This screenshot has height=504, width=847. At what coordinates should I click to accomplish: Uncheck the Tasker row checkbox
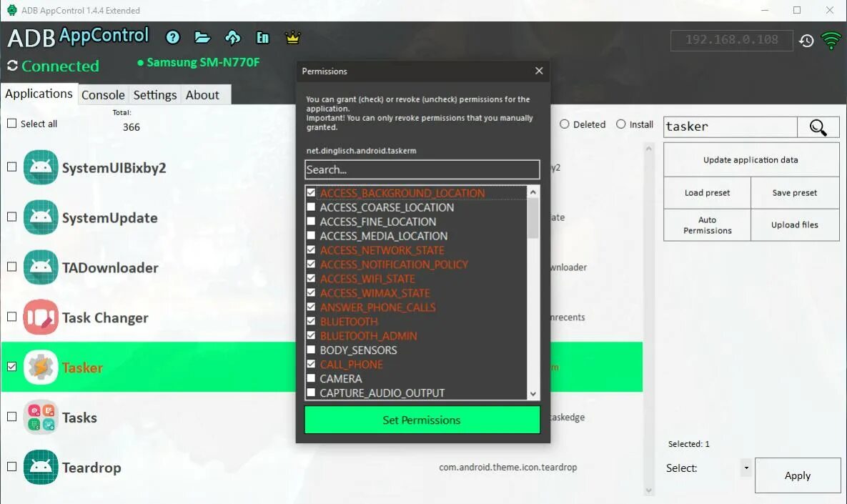point(12,366)
